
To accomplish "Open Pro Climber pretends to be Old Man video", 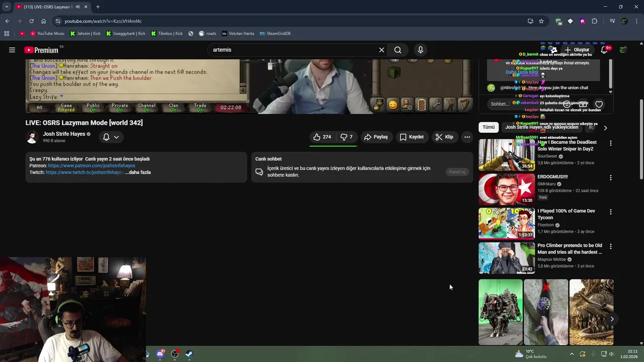I will coord(570,249).
